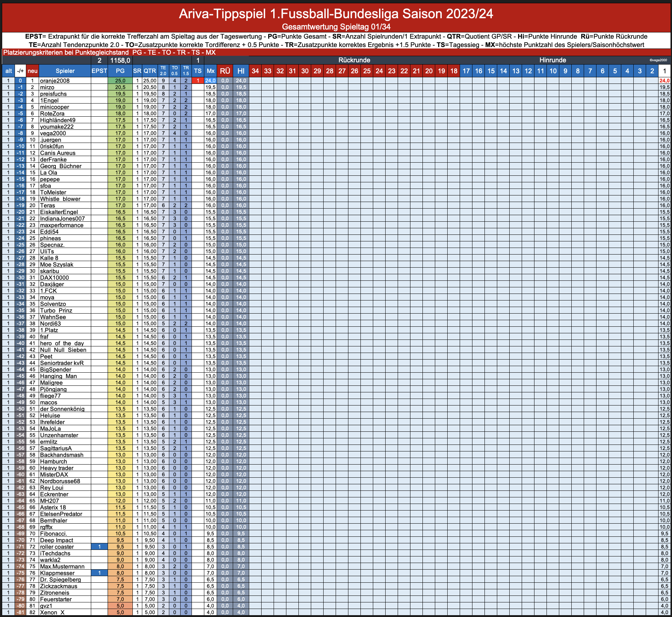Click the 'Rückrunde' section label
The image size is (672, 617).
coord(354,60)
